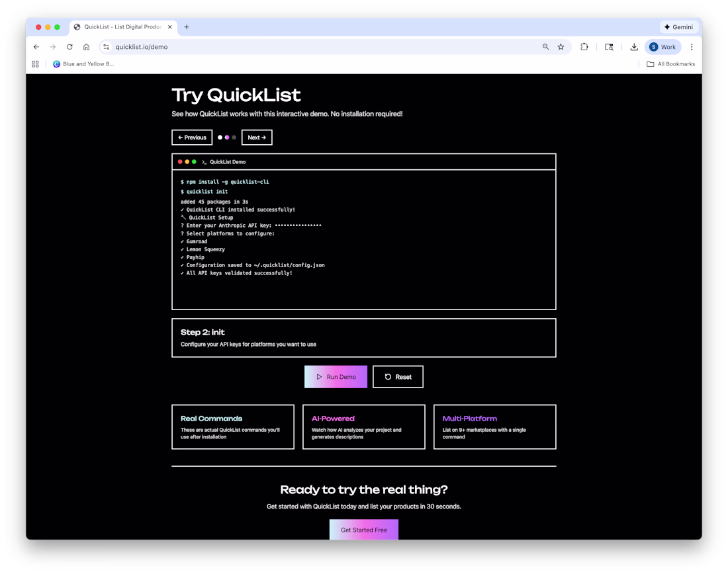Open the apps grid in bookmarks bar
This screenshot has height=574, width=728.
coord(35,64)
